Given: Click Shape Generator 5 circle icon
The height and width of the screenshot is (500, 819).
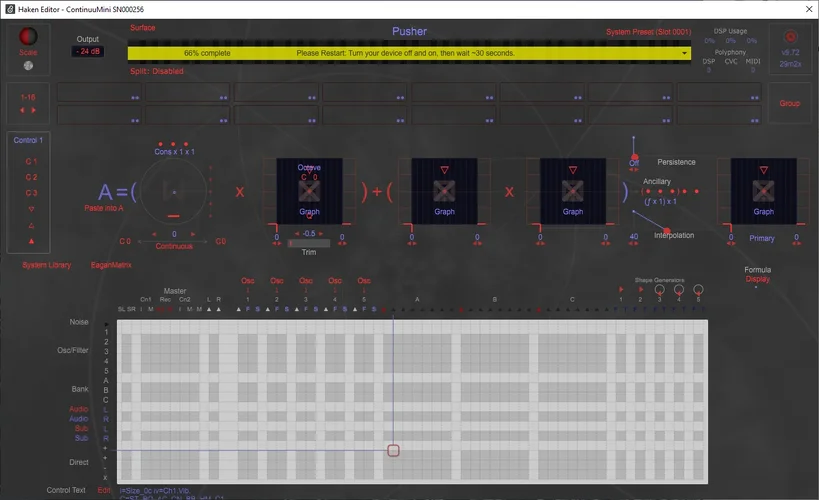Looking at the screenshot, I should 698,289.
